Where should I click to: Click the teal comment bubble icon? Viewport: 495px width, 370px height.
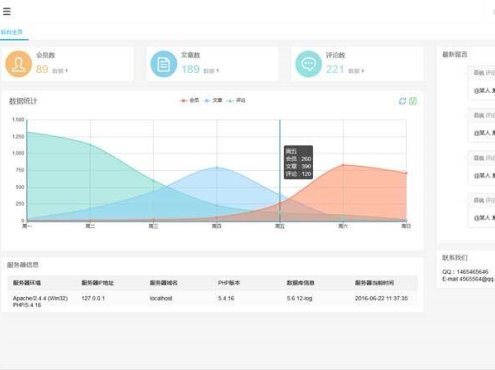(308, 64)
